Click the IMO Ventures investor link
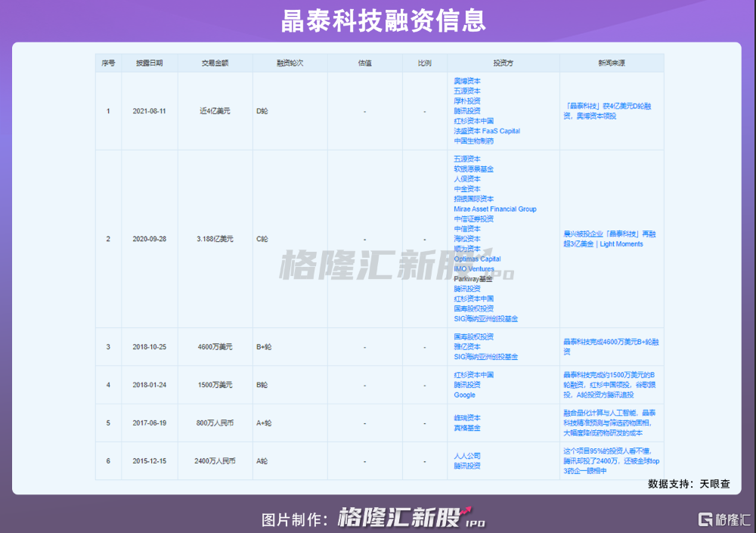The height and width of the screenshot is (533, 756). pyautogui.click(x=474, y=268)
